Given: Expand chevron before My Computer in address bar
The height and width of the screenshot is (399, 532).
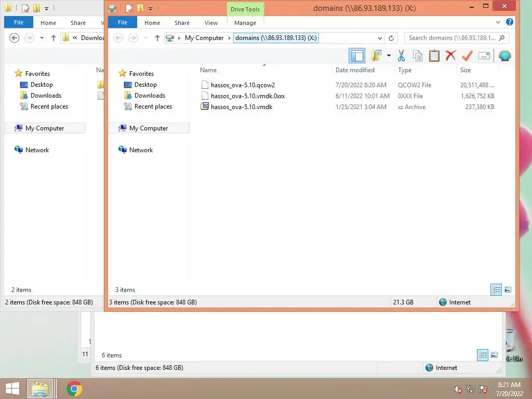Looking at the screenshot, I should coord(179,38).
